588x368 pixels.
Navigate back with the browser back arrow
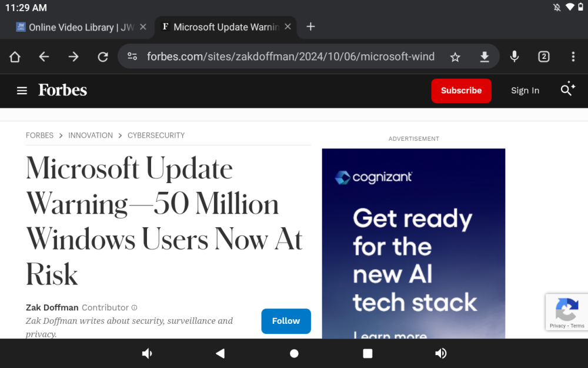(x=44, y=57)
